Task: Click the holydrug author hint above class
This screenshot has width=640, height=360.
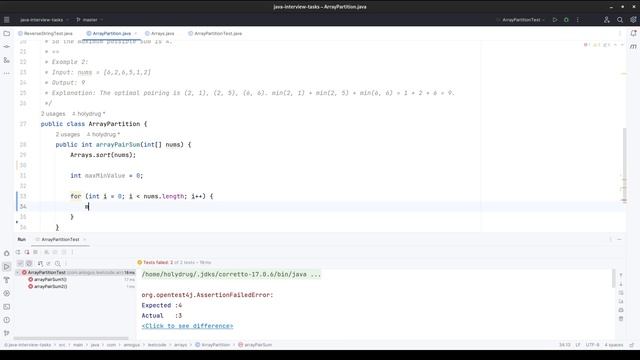Action: pos(89,114)
